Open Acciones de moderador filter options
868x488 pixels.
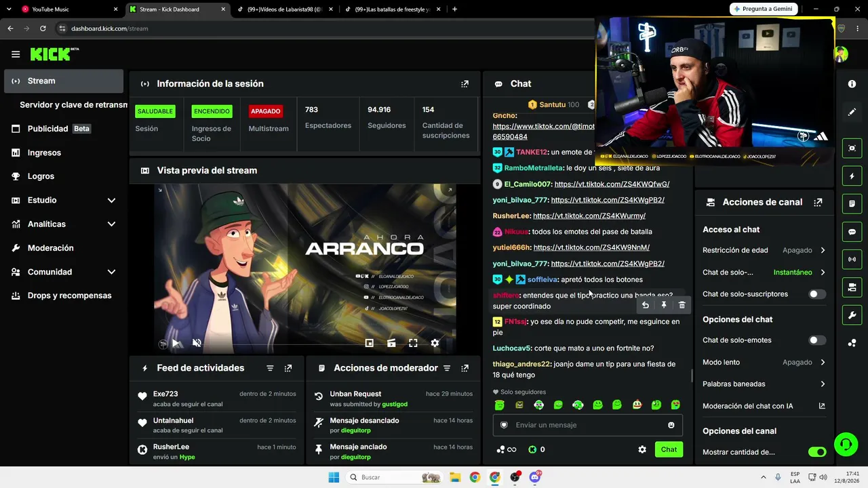click(x=447, y=368)
